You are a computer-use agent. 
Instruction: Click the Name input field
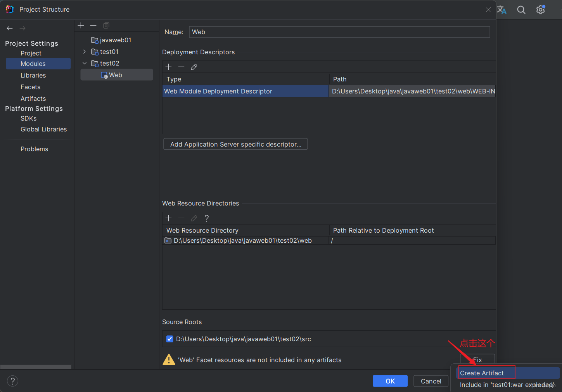339,32
